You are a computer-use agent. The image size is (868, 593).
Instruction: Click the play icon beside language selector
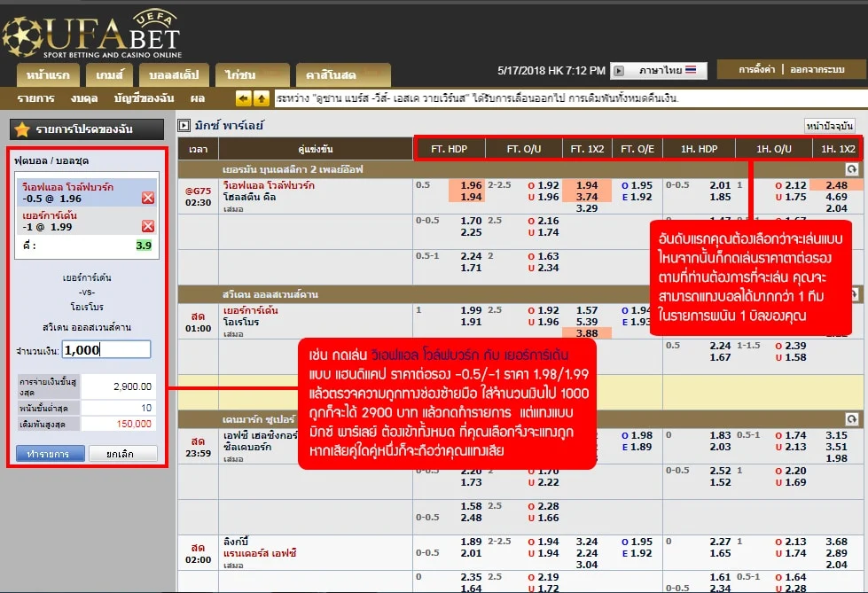pyautogui.click(x=619, y=71)
